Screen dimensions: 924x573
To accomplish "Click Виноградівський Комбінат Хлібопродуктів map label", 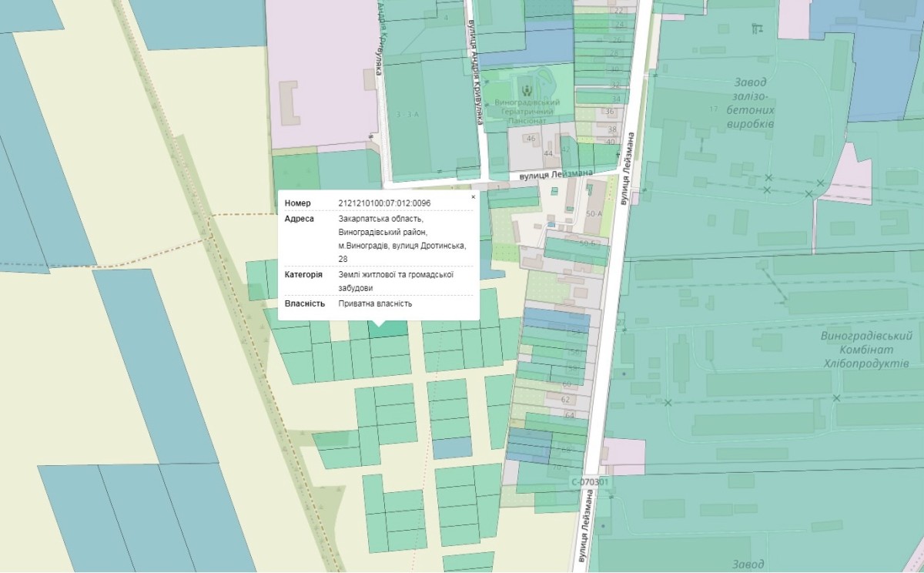I will click(x=865, y=350).
